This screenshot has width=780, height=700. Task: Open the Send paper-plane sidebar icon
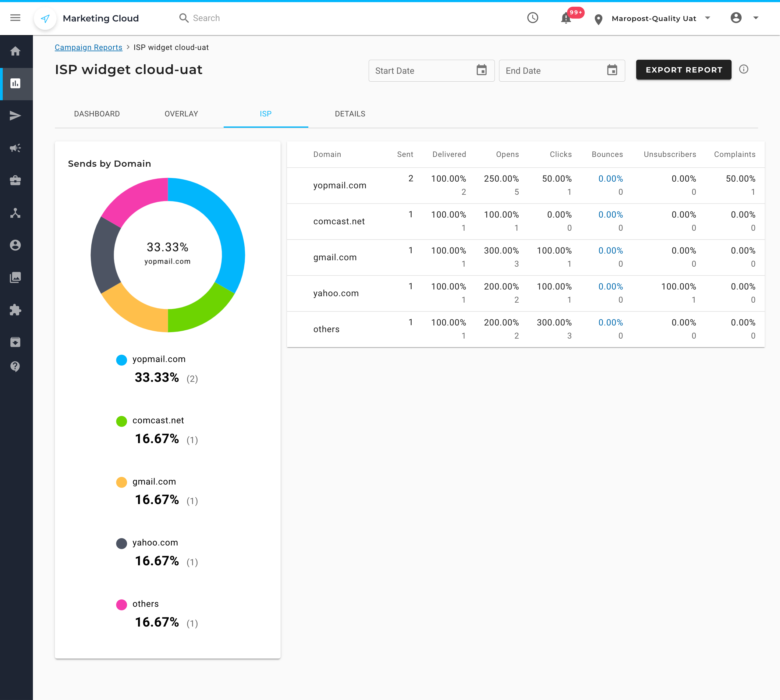click(15, 115)
